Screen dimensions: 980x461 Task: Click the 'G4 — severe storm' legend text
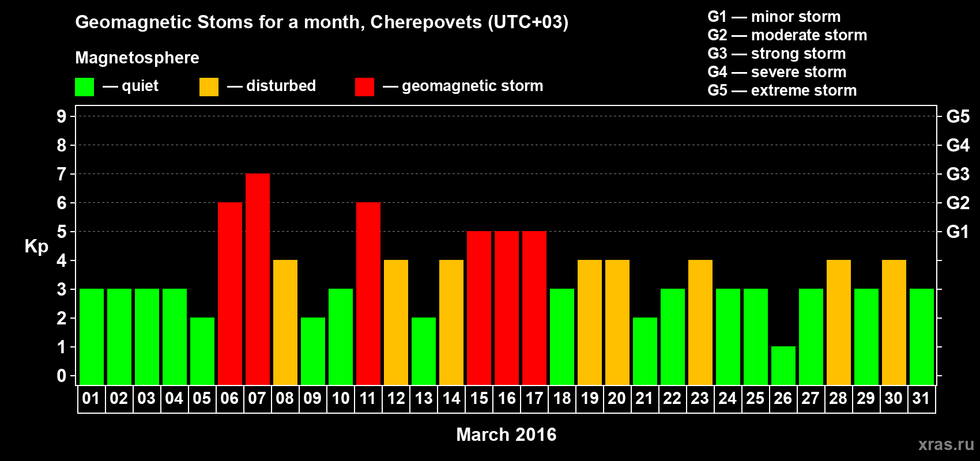777,72
